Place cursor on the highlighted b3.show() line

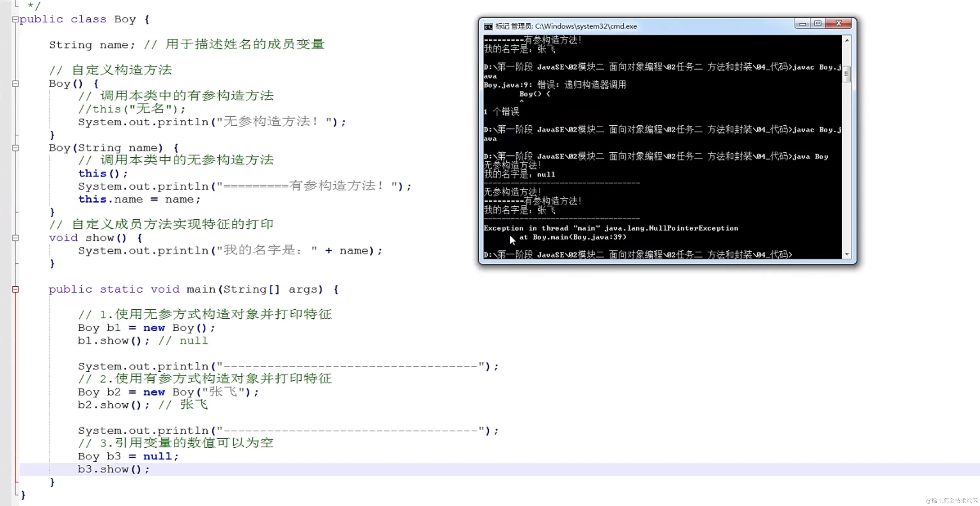tap(114, 469)
